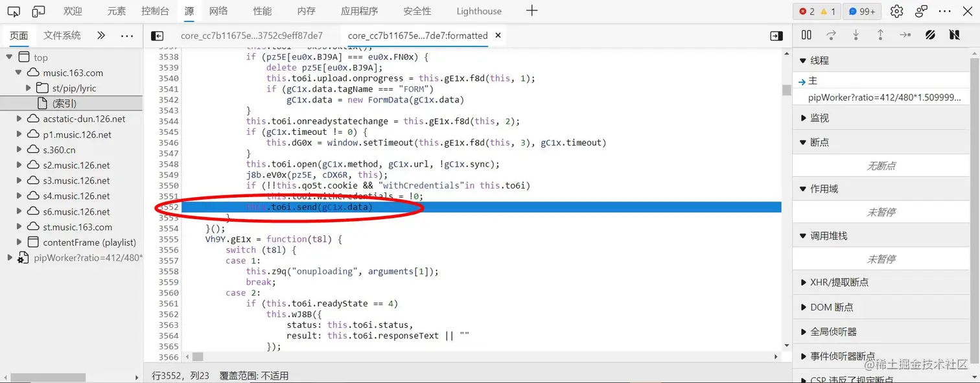The height and width of the screenshot is (383, 980).
Task: Expand acstatic-dun.126.net domain node
Action: [x=19, y=119]
